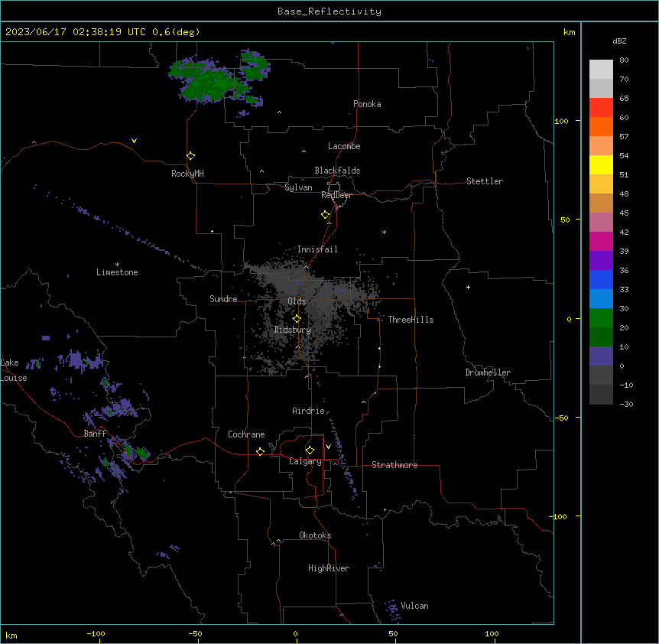Image resolution: width=659 pixels, height=644 pixels.
Task: Click the asterisk marker above Limestone label
Action: [x=117, y=265]
